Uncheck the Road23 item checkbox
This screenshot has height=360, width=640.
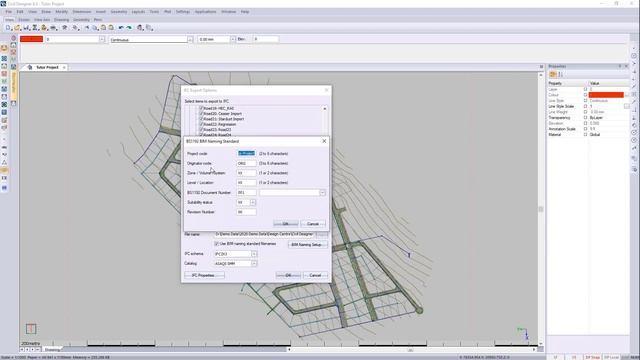tap(201, 130)
